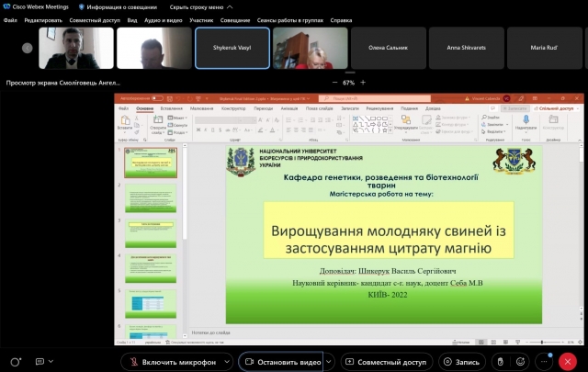
Task: Click the Webex assistant circle icon
Action: (16, 362)
